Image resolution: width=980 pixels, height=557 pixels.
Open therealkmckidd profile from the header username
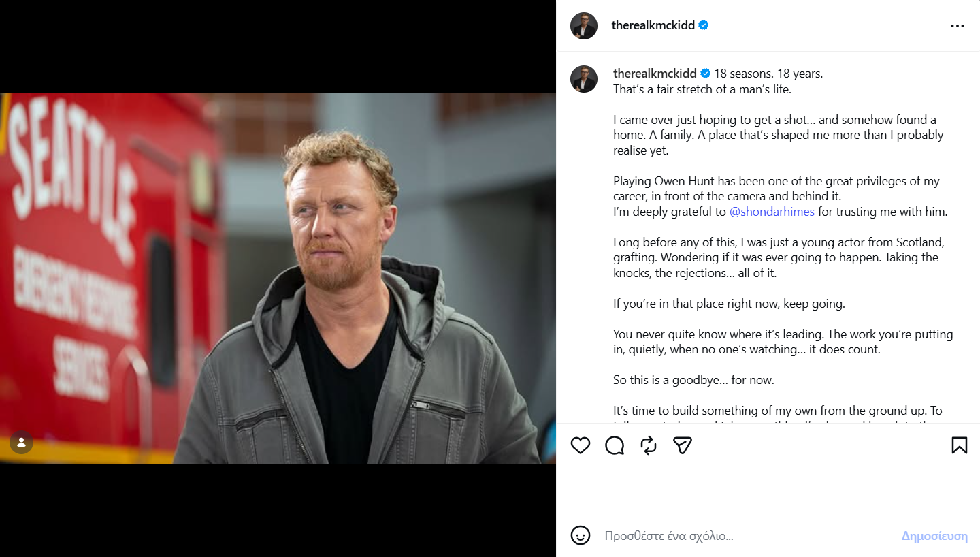point(653,25)
